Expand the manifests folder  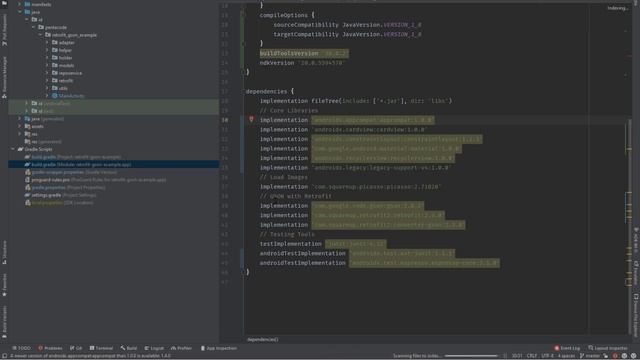click(x=20, y=4)
